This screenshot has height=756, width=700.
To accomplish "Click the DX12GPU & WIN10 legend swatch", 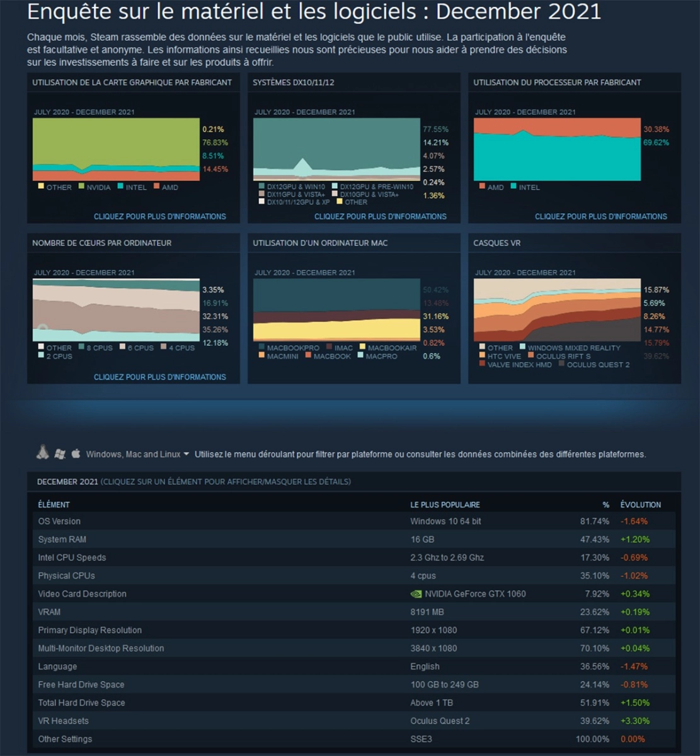I will click(262, 186).
